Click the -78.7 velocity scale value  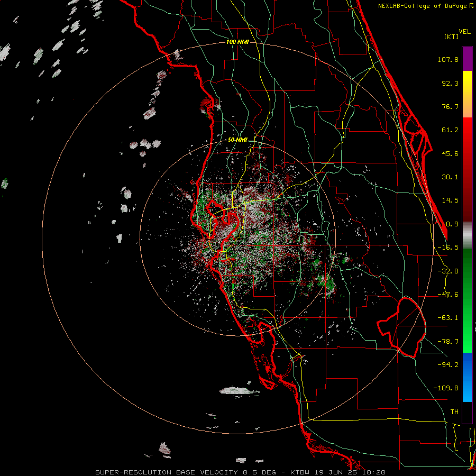448,342
